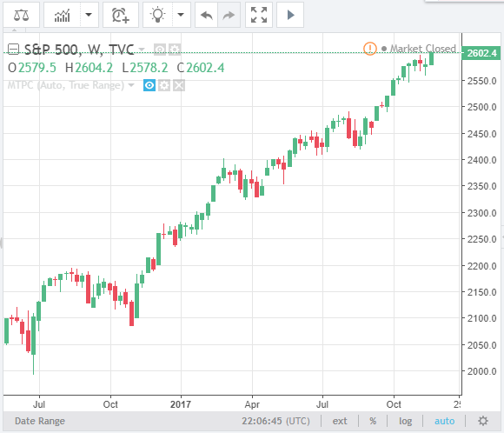Toggle ext extended hours
504x433 pixels.
[x=340, y=421]
